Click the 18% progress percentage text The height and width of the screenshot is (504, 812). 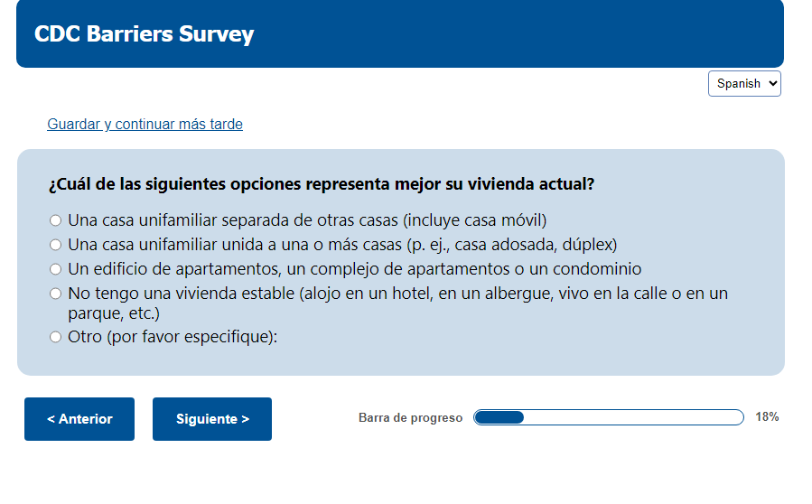[767, 417]
